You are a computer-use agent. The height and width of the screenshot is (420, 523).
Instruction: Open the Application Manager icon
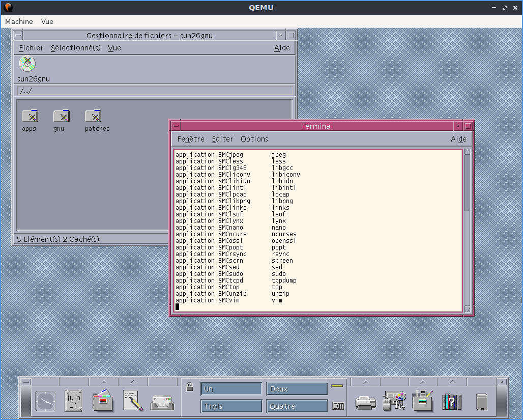[423, 400]
